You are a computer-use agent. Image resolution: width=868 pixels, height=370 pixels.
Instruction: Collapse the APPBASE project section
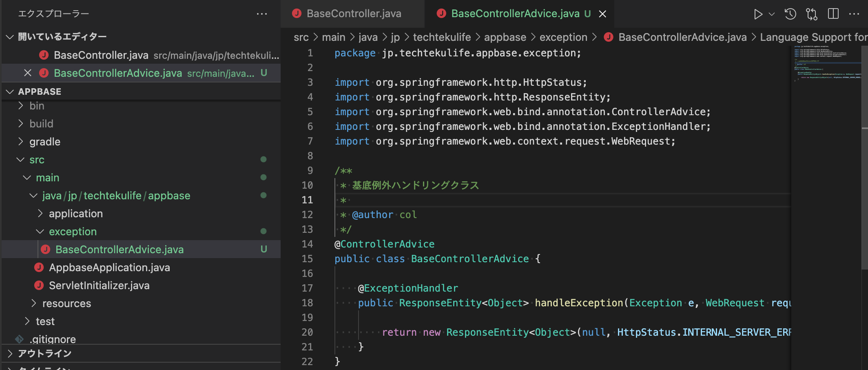[x=141, y=91]
